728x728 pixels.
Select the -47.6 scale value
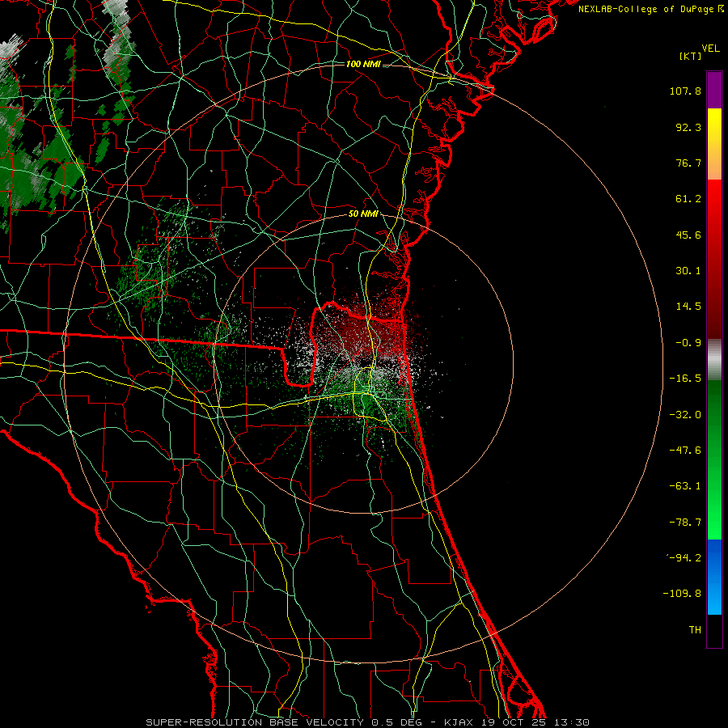pyautogui.click(x=685, y=451)
